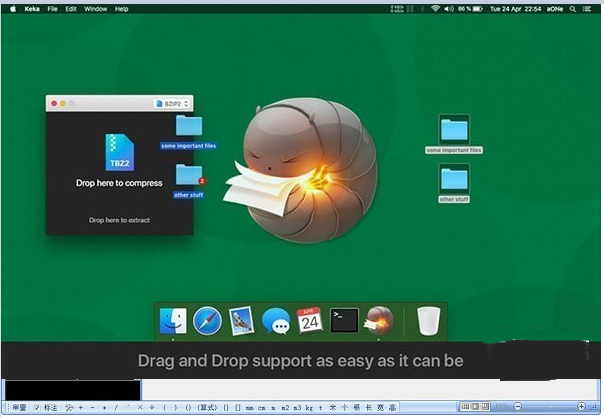
Task: Open Notification Center list icon
Action: pos(587,9)
